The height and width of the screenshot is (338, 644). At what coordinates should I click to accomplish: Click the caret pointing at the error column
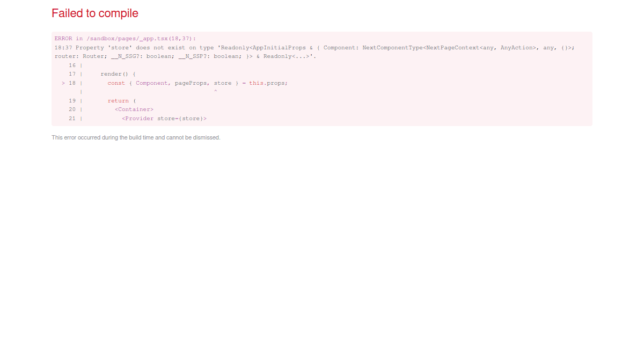216,91
